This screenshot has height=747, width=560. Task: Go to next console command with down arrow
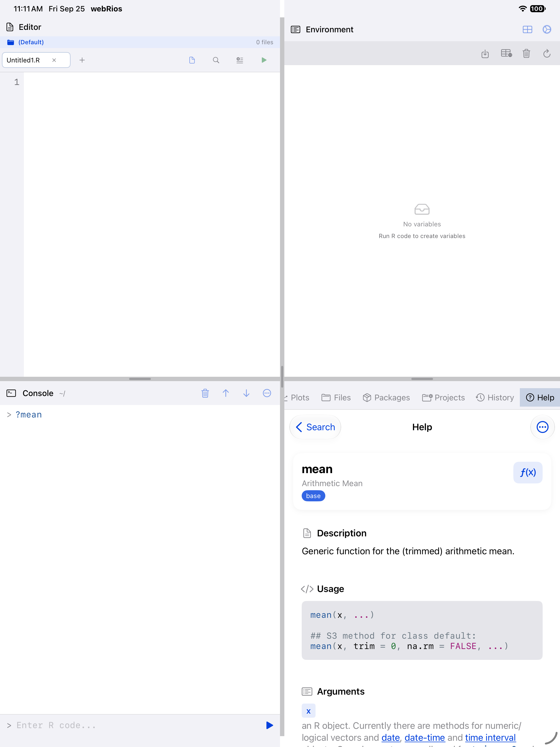[x=246, y=393]
